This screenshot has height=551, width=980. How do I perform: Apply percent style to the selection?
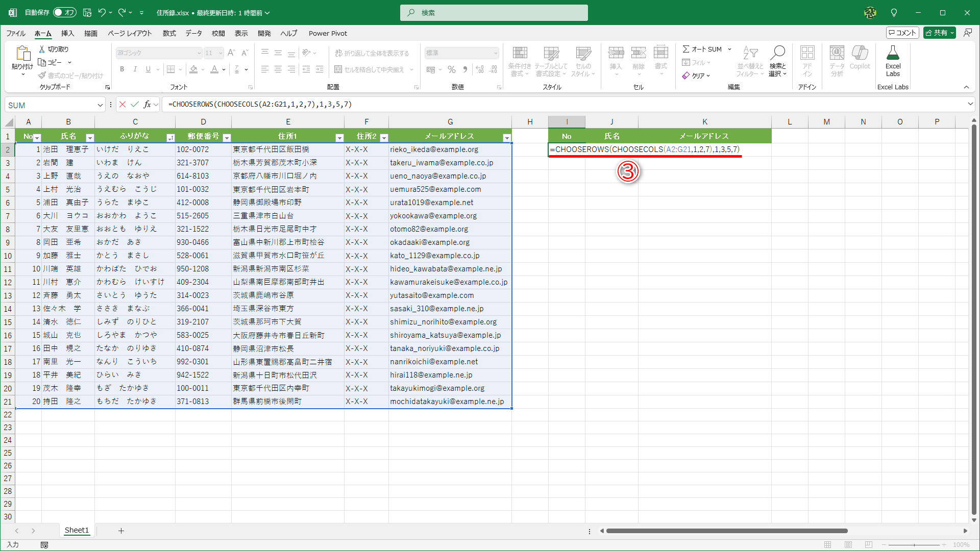point(451,69)
